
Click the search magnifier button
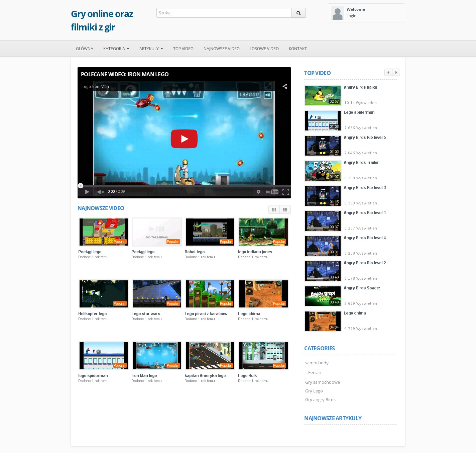tap(298, 13)
